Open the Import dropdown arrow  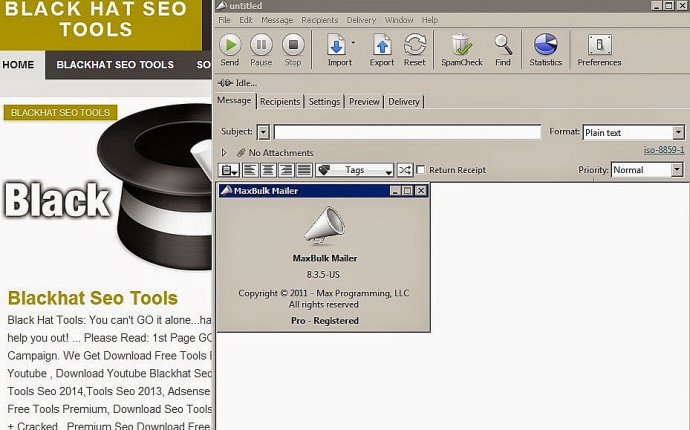[x=353, y=43]
